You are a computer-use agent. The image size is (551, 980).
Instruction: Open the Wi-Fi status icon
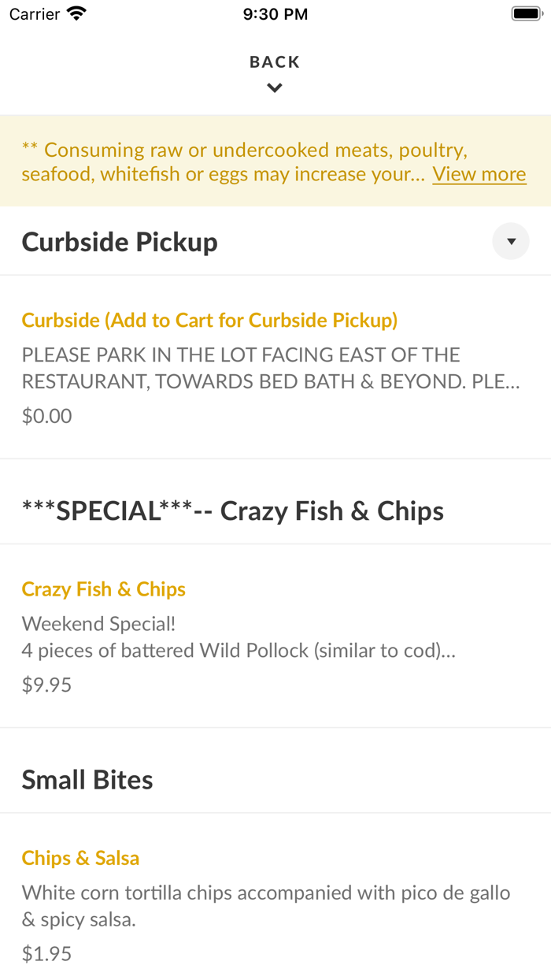pos(73,13)
